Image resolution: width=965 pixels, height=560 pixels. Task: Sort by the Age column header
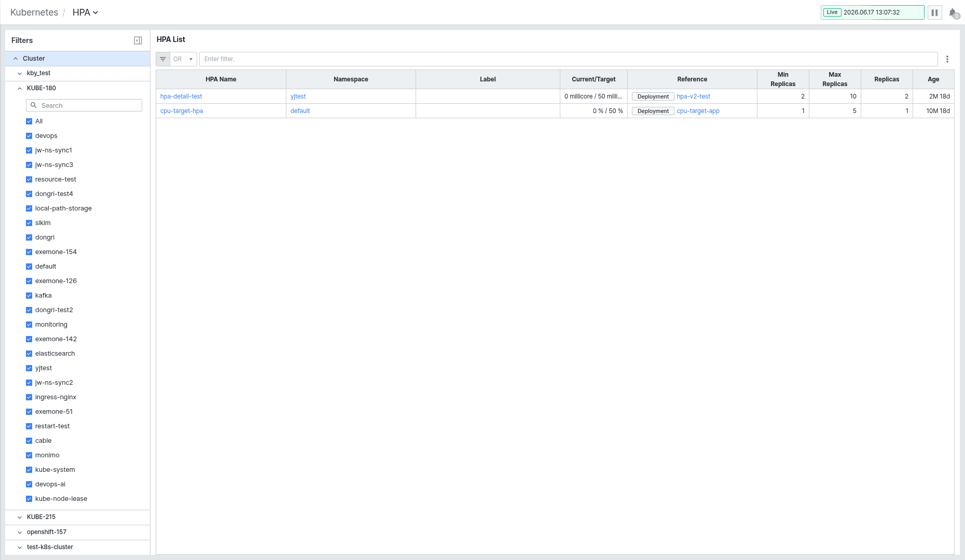point(933,79)
